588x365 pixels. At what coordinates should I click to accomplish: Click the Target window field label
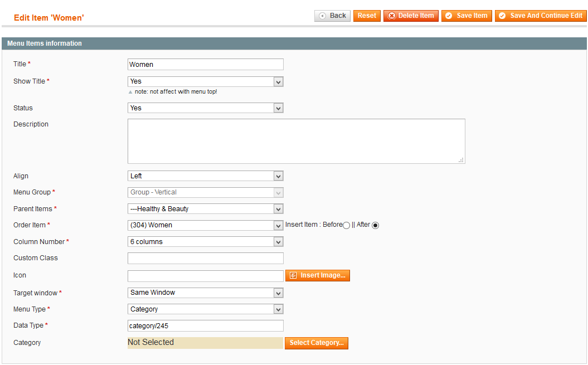(x=35, y=293)
